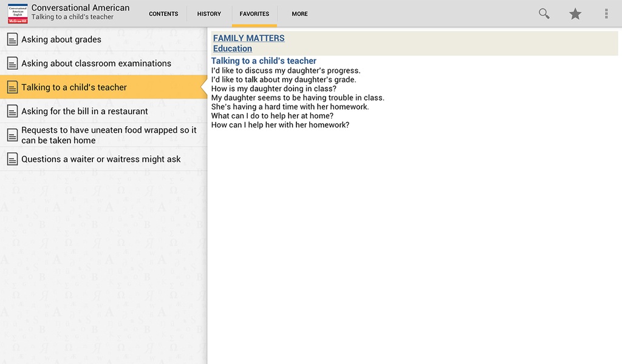This screenshot has height=364, width=622.
Task: Click the article heading 'Talking to a child's teacher'
Action: click(x=264, y=61)
